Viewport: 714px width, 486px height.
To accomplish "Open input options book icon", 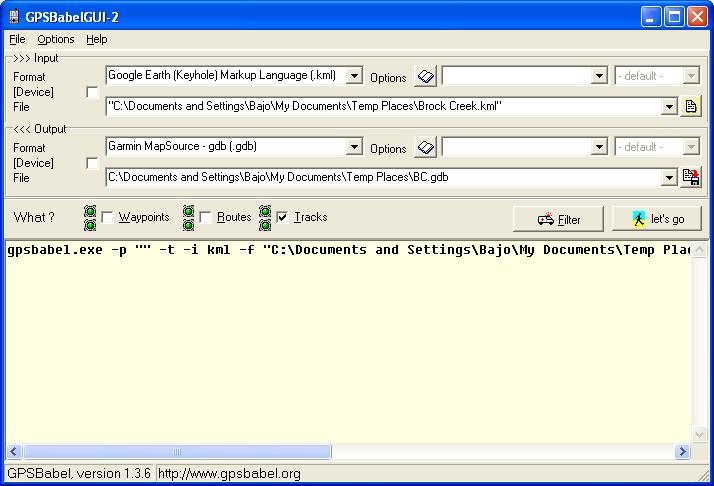I will [425, 76].
